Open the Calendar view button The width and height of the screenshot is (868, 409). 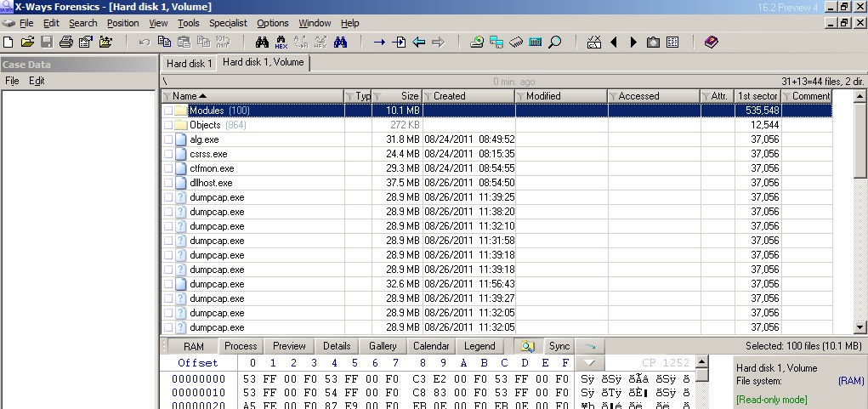point(431,346)
